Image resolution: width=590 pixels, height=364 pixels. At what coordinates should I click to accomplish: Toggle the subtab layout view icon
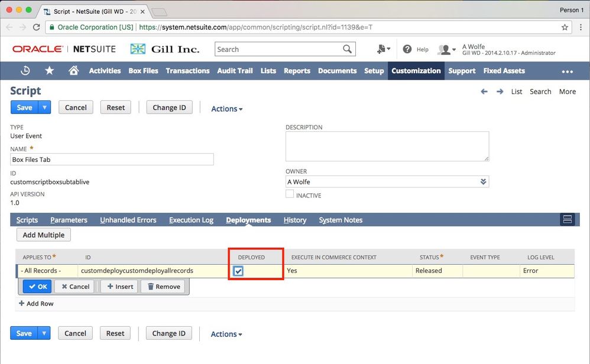tap(567, 220)
